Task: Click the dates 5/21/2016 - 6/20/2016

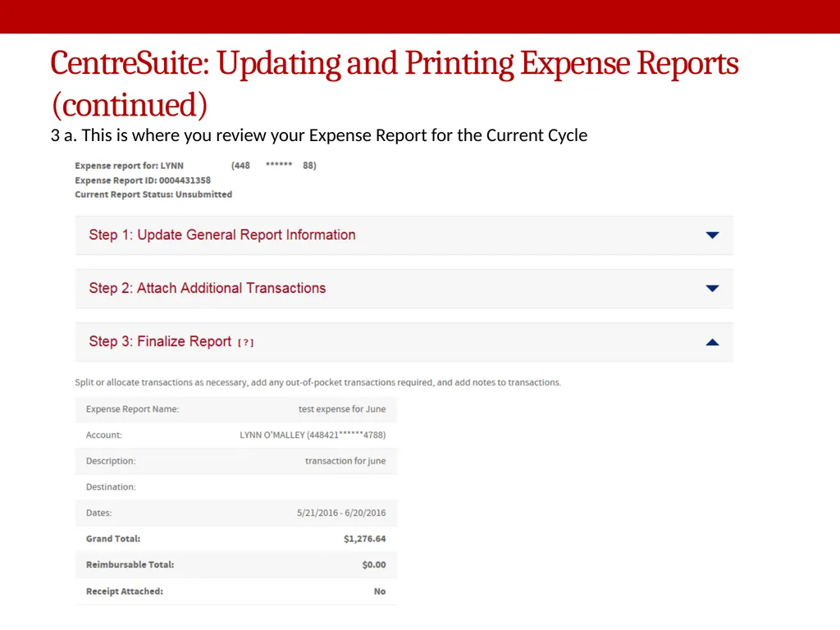Action: click(341, 513)
